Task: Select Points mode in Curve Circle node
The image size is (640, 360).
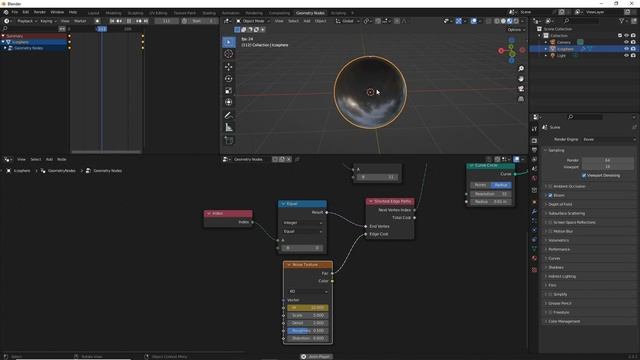Action: point(480,185)
